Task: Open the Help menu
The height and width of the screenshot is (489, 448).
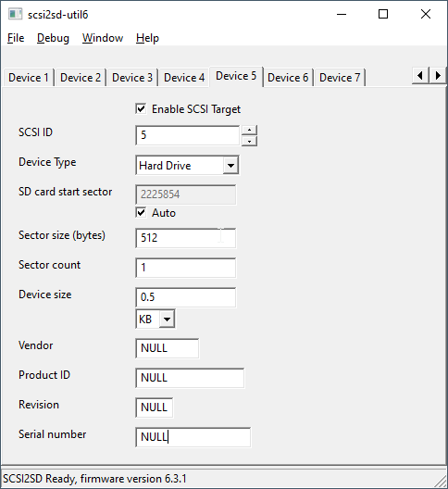Action: (x=147, y=38)
